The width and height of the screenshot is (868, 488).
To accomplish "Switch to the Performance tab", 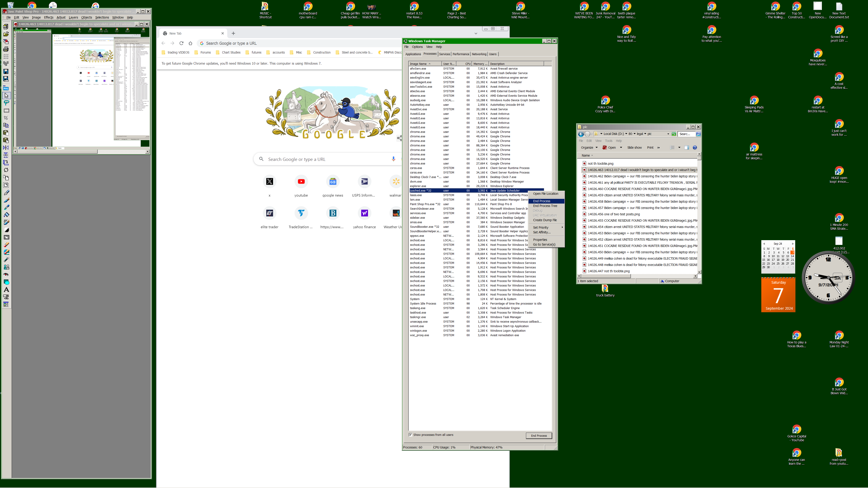I will pos(461,54).
